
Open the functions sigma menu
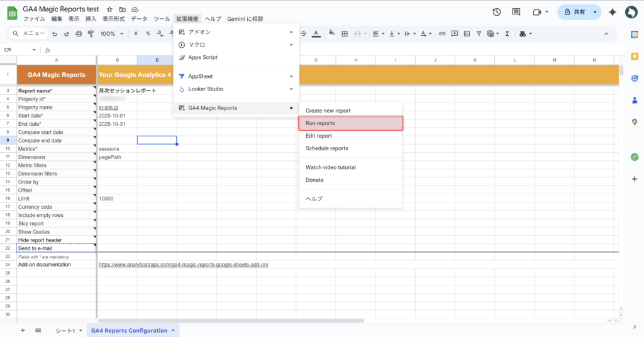[x=508, y=34]
